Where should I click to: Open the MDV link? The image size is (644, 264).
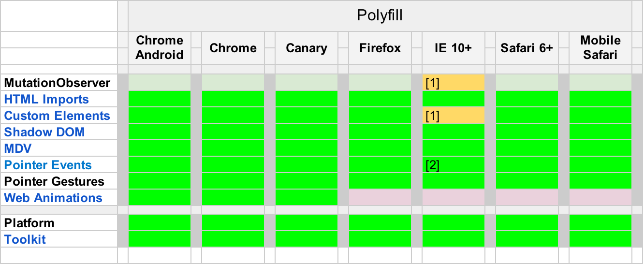(18, 148)
